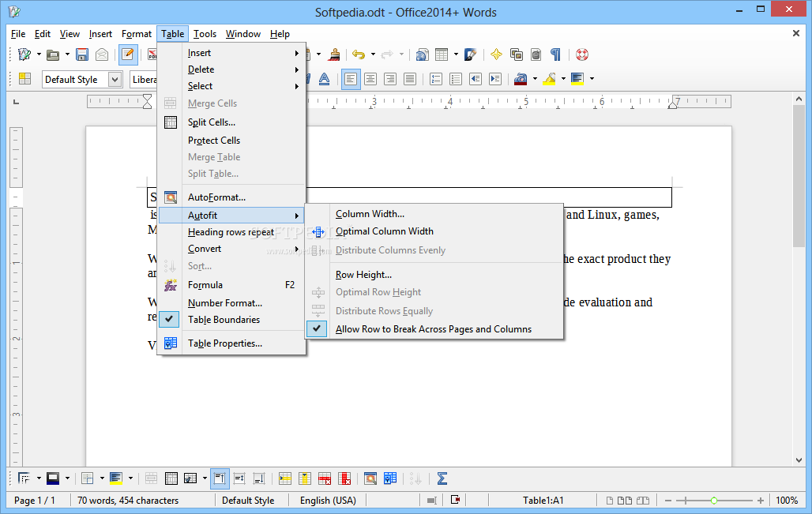Image resolution: width=812 pixels, height=514 pixels.
Task: Click the underlined A font icon
Action: tap(324, 79)
